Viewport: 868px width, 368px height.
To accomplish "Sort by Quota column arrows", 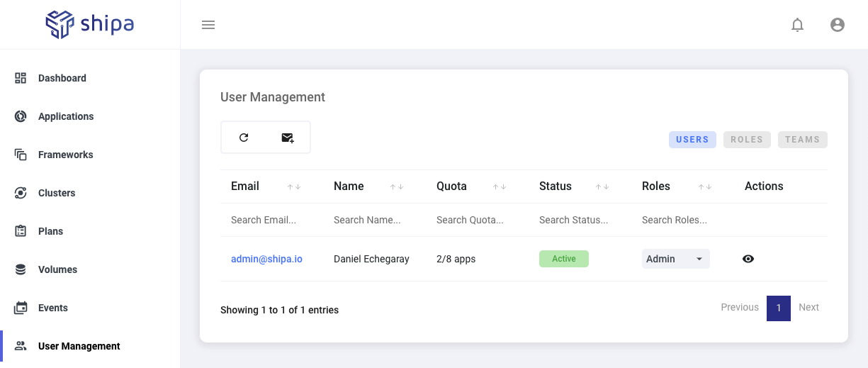I will 500,186.
